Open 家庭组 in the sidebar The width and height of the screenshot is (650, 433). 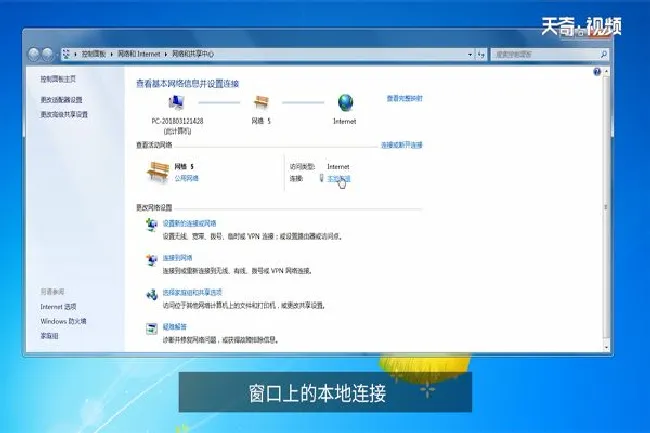click(x=49, y=336)
